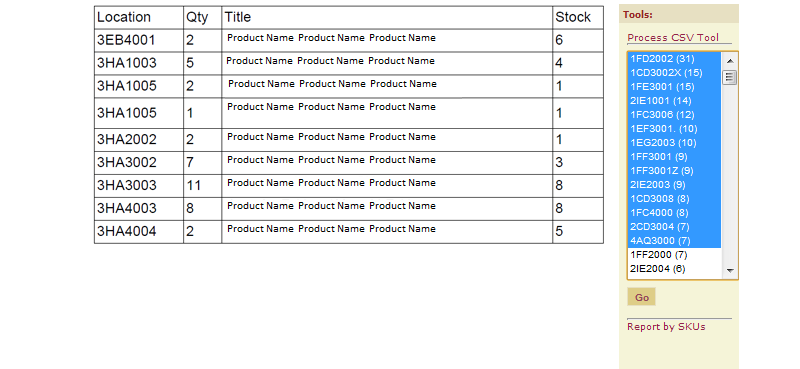Select 1EG2003 (10) option
800x369 pixels.
point(674,142)
